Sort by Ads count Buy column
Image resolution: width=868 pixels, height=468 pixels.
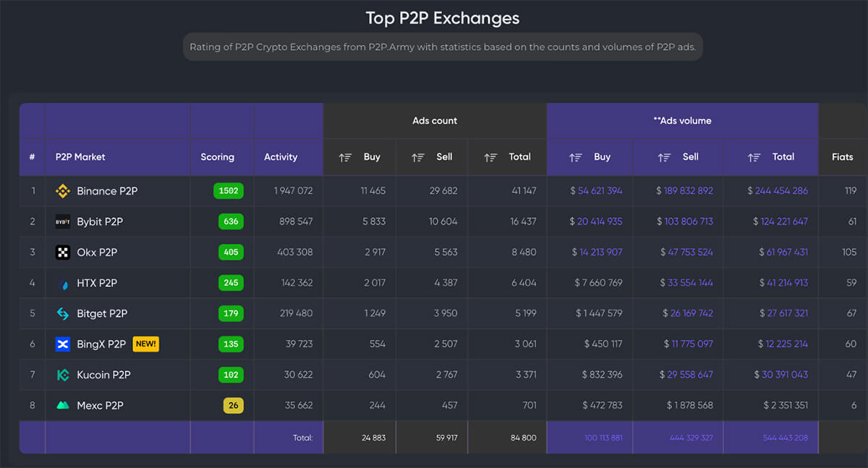(345, 157)
